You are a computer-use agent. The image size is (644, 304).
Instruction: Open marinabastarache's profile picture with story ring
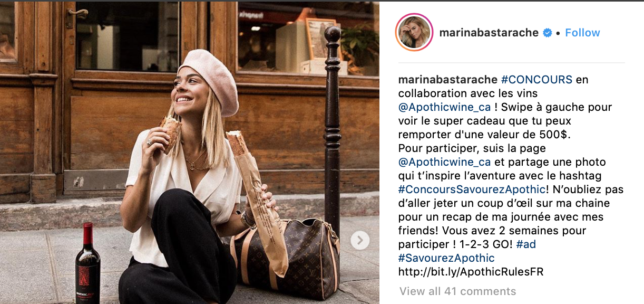pyautogui.click(x=414, y=33)
